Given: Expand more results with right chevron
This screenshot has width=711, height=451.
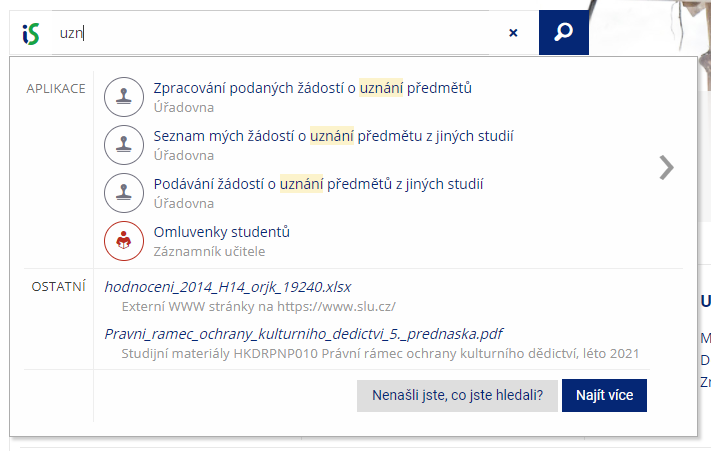Looking at the screenshot, I should (x=667, y=168).
